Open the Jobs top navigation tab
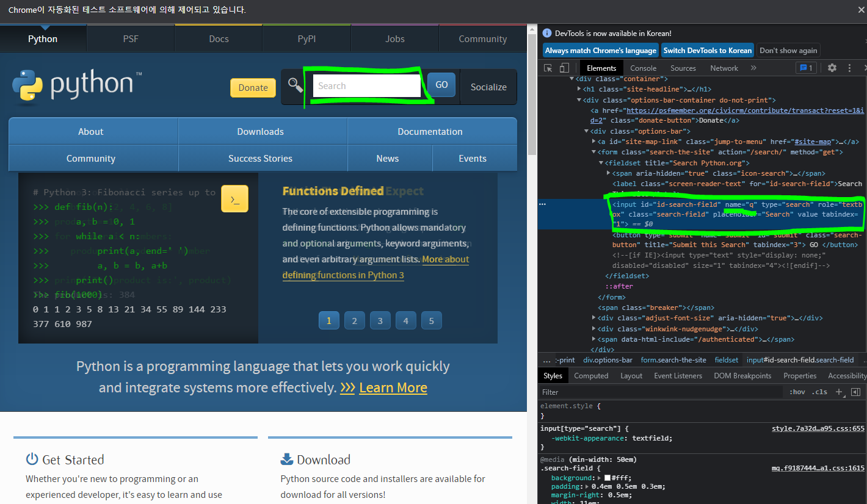The width and height of the screenshot is (867, 504). pos(394,38)
